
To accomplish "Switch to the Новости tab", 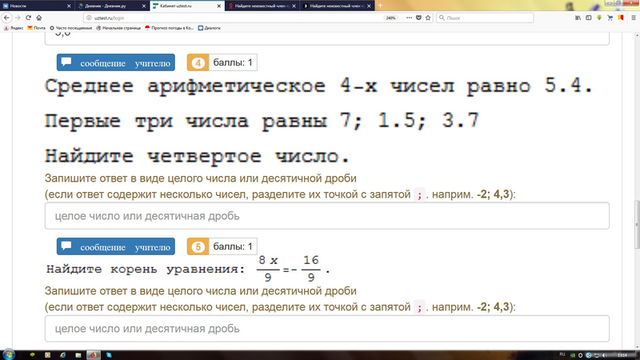I will point(37,6).
